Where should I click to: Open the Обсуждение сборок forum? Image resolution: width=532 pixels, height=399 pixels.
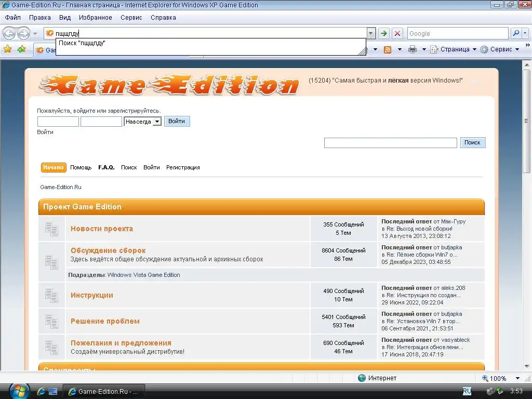pos(108,250)
